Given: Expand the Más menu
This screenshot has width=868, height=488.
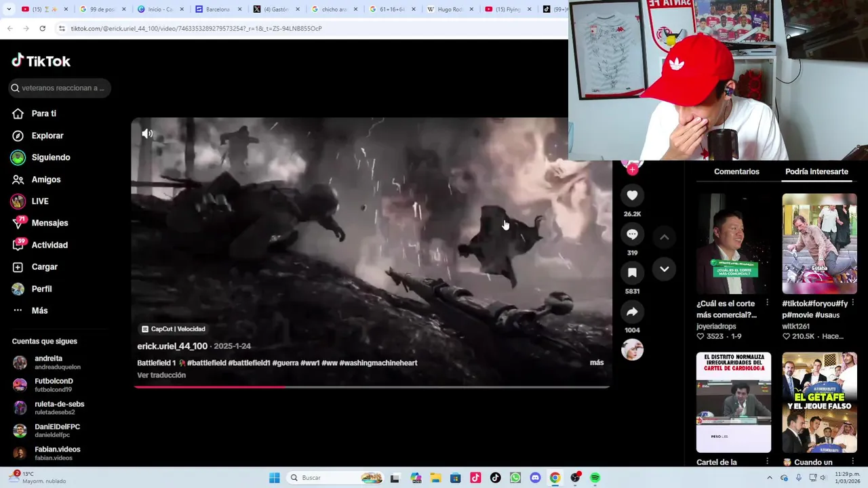Looking at the screenshot, I should click(x=31, y=310).
